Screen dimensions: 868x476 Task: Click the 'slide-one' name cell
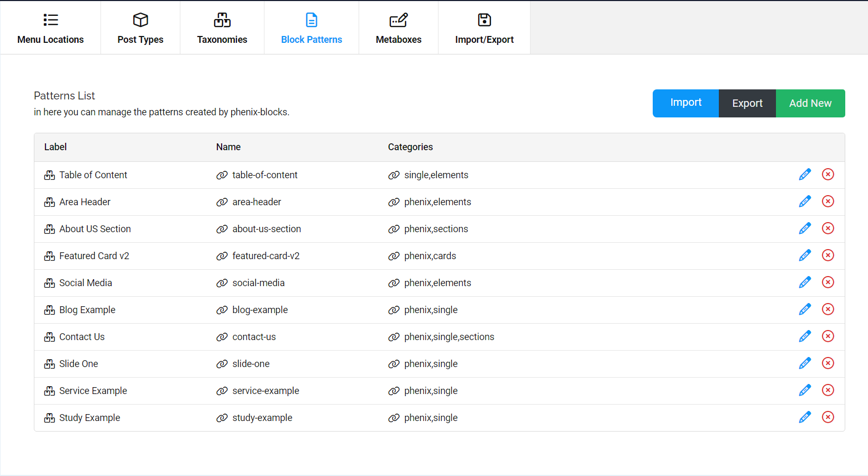point(251,364)
